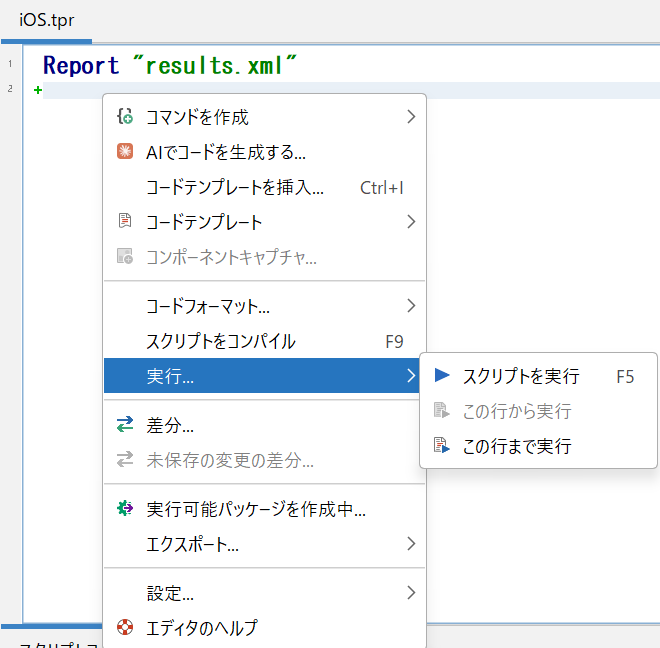The height and width of the screenshot is (648, 660).
Task: Click the green plus marker on line 2
Action: click(x=38, y=90)
